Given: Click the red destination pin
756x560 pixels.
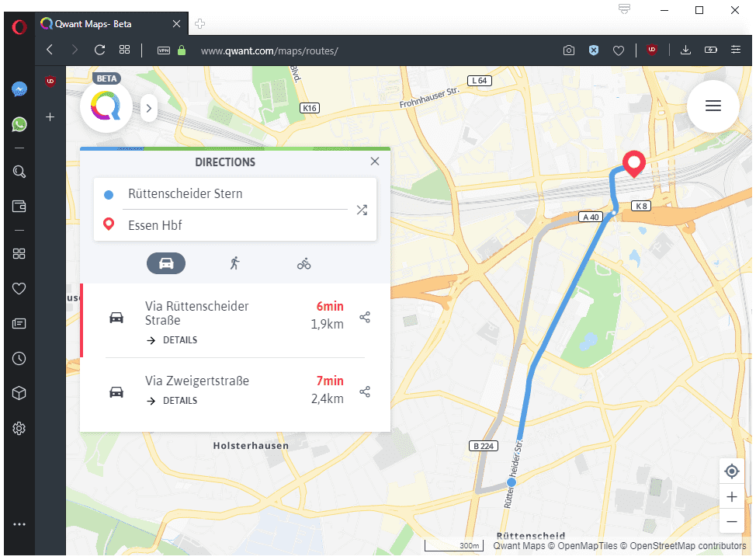Looking at the screenshot, I should [x=634, y=163].
